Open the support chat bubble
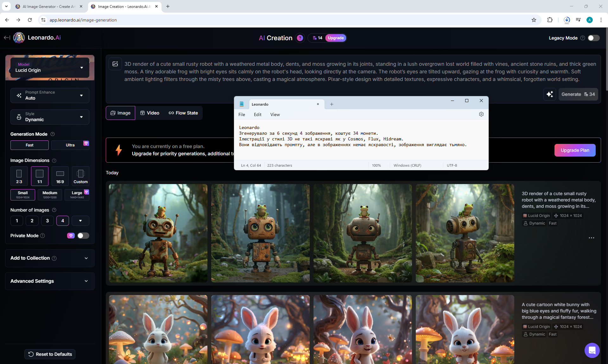608x364 pixels. [592, 350]
